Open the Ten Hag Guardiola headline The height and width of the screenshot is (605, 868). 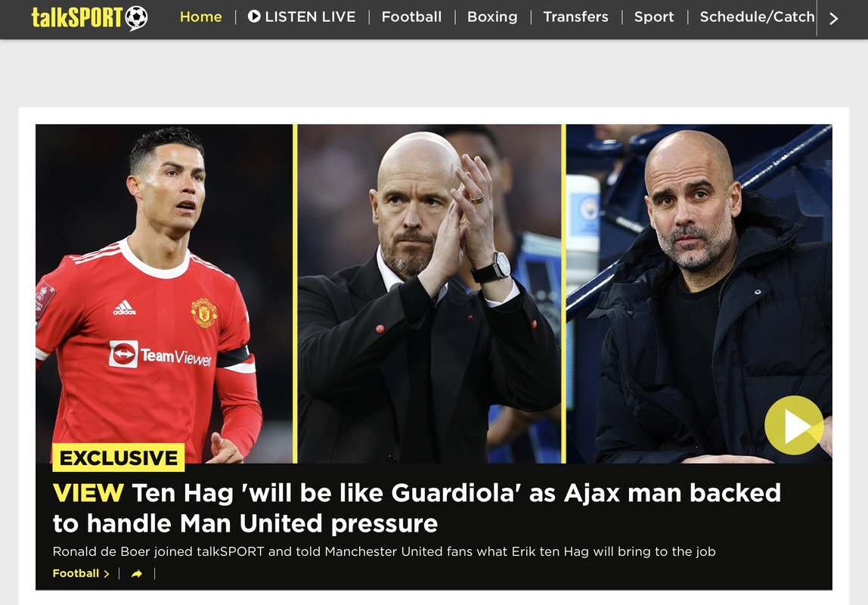pos(417,507)
